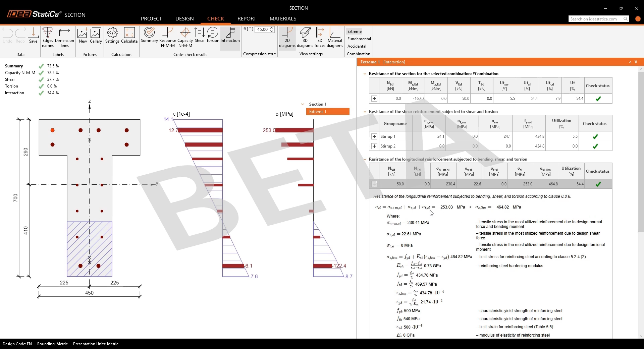
Task: Increase compression strut angle with up arrow
Action: point(272,28)
